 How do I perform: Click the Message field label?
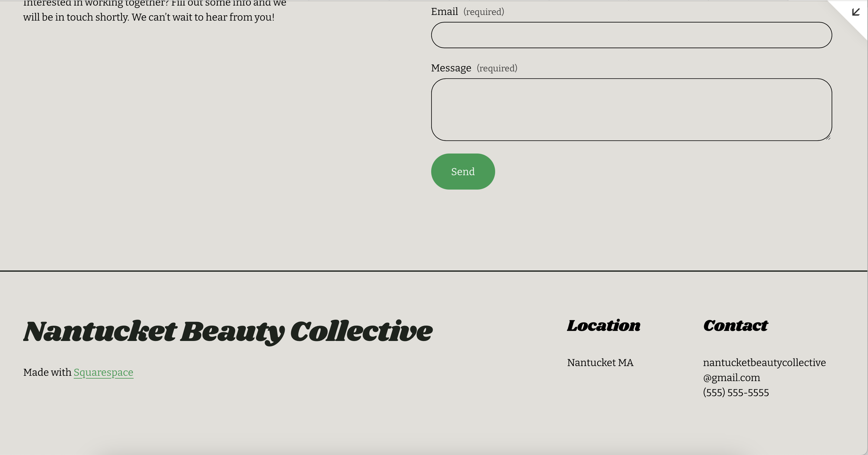(x=451, y=68)
